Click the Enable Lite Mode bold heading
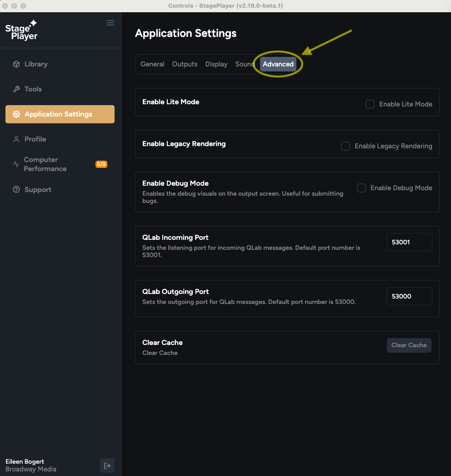The height and width of the screenshot is (476, 451). click(x=171, y=101)
